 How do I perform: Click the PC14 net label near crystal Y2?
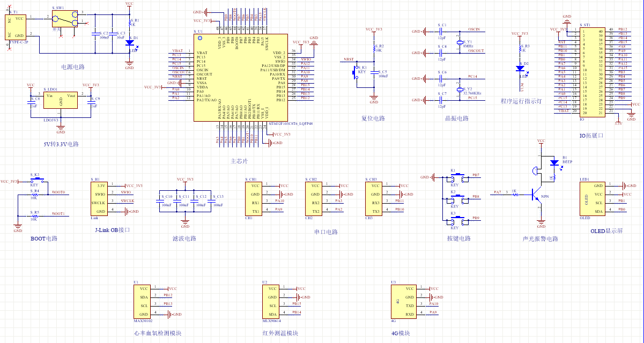[x=472, y=77]
